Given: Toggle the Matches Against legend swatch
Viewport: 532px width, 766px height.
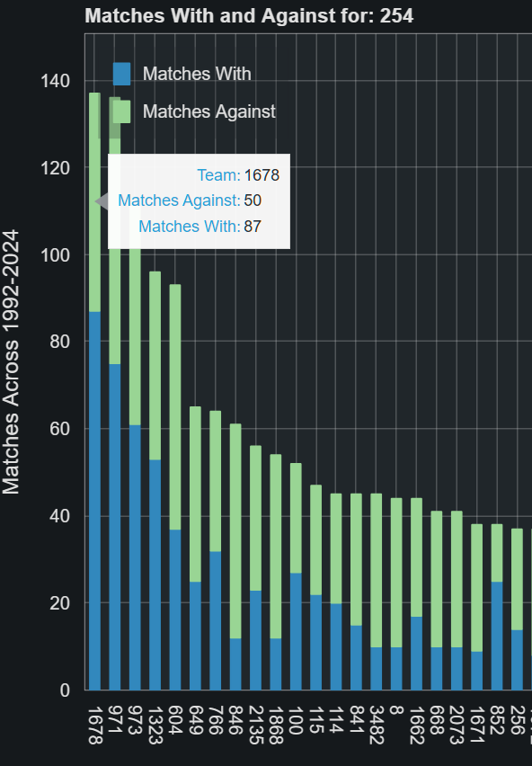Looking at the screenshot, I should [121, 111].
